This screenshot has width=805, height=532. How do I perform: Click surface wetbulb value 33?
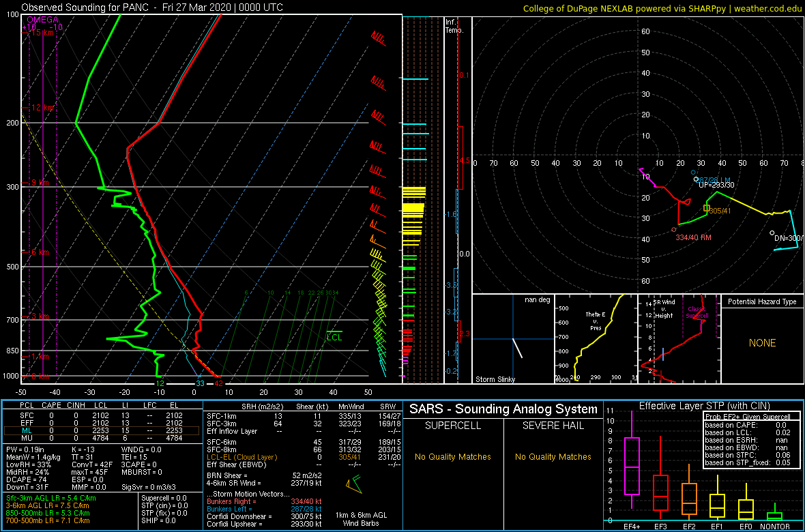coord(200,383)
